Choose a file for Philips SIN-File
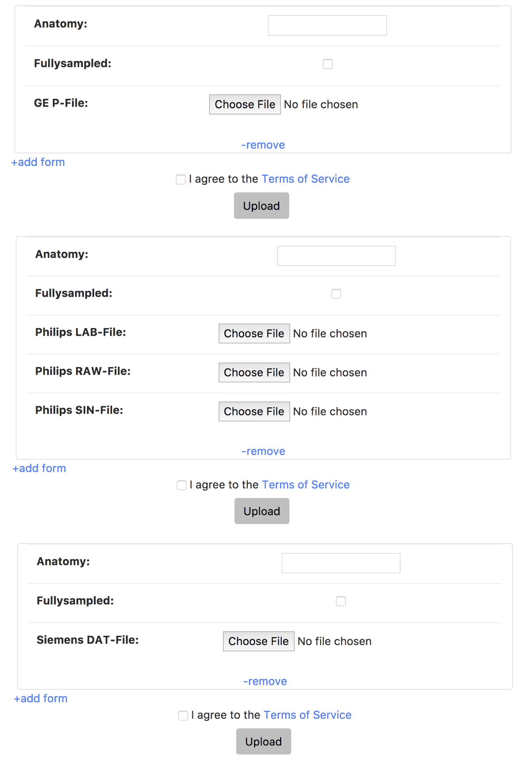The height and width of the screenshot is (769, 532). tap(254, 411)
